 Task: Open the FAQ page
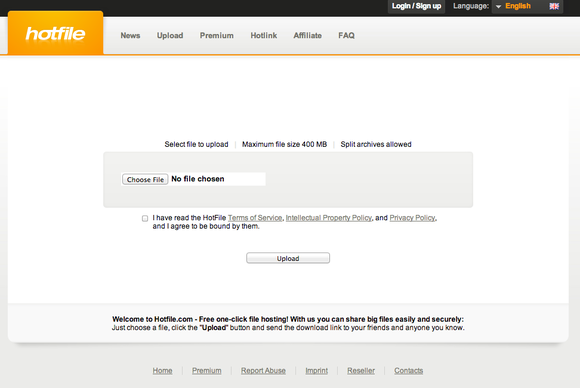click(x=346, y=36)
